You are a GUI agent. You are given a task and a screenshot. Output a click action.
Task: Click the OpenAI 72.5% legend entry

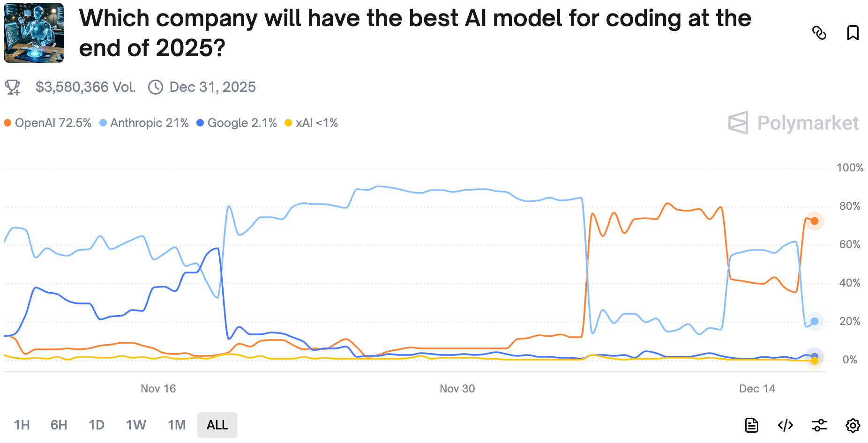tap(48, 123)
